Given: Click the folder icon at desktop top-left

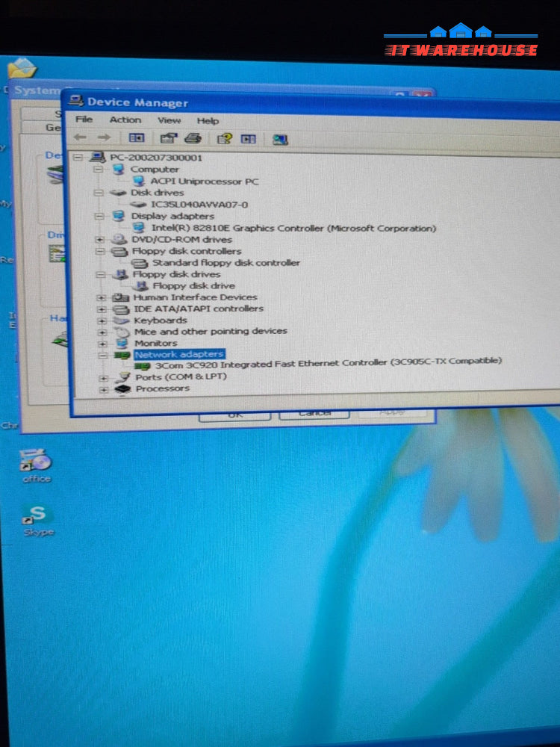Looking at the screenshot, I should (22, 68).
